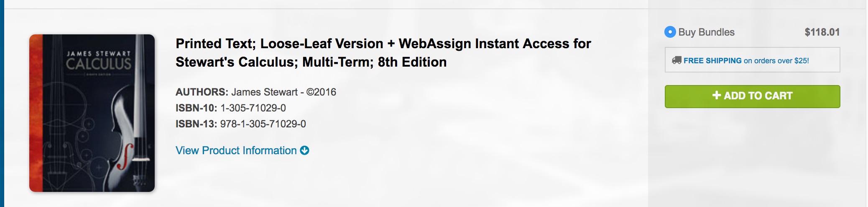Viewport: 868px width, 207px height.
Task: Click the green Add to Cart button
Action: pos(752,96)
